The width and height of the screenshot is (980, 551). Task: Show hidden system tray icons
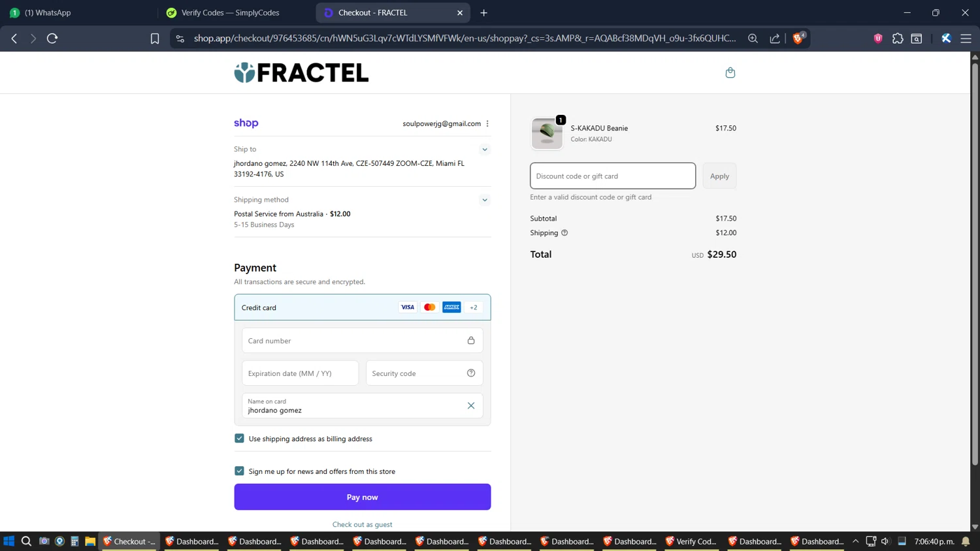coord(855,541)
